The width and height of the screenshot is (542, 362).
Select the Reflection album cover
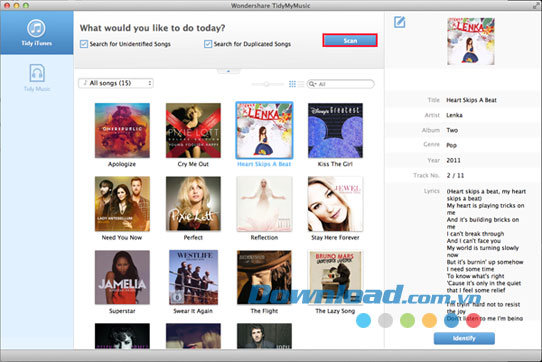pos(264,204)
